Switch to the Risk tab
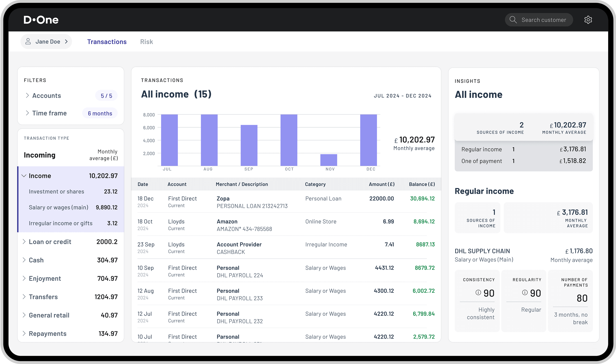Viewport: 616px width, 364px height. tap(146, 42)
